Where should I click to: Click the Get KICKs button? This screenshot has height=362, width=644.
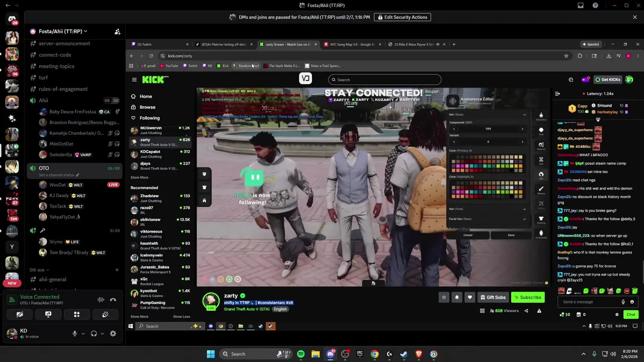608,79
